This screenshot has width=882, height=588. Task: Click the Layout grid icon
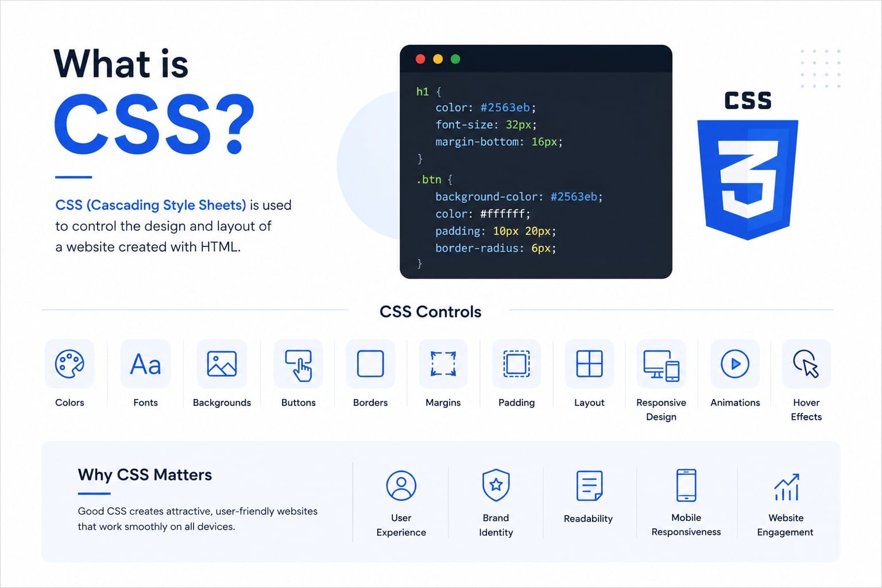coord(589,363)
